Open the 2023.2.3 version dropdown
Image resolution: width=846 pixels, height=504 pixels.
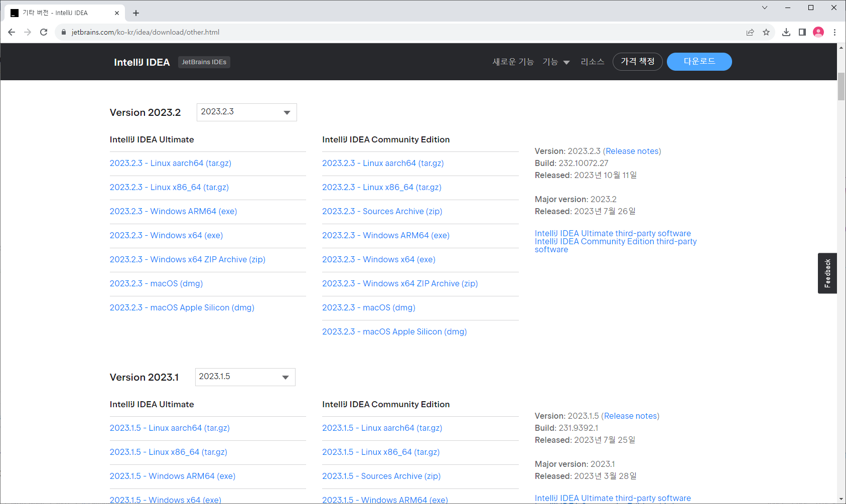click(x=246, y=112)
